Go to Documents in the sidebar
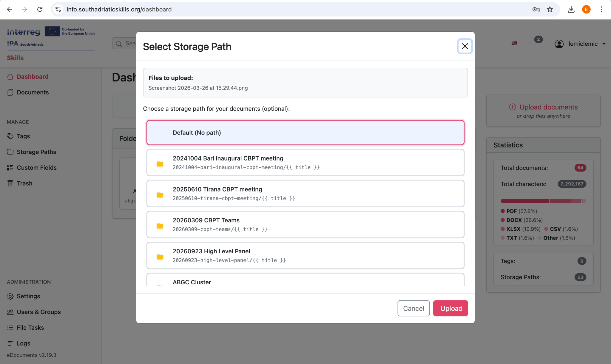 tap(33, 92)
